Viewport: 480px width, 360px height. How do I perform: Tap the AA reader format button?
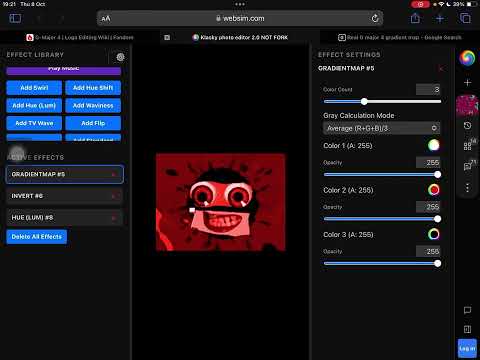click(x=106, y=19)
